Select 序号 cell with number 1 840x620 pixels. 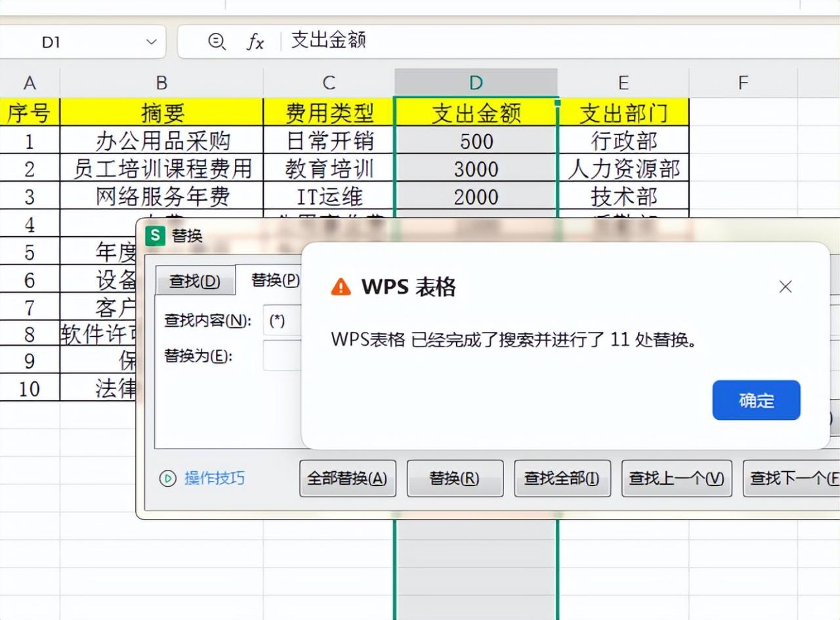click(30, 140)
